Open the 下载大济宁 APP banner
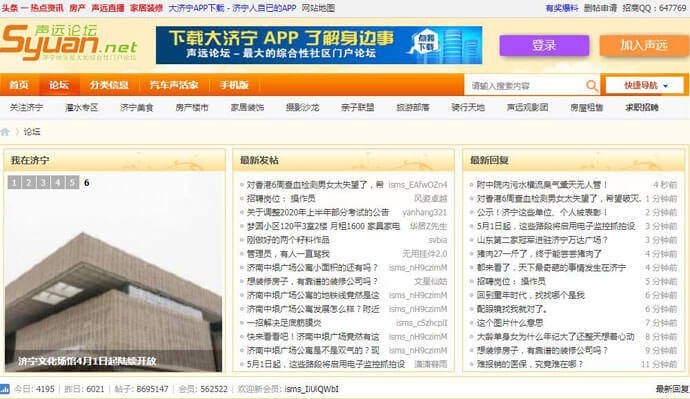This screenshot has width=690, height=399. pos(319,45)
